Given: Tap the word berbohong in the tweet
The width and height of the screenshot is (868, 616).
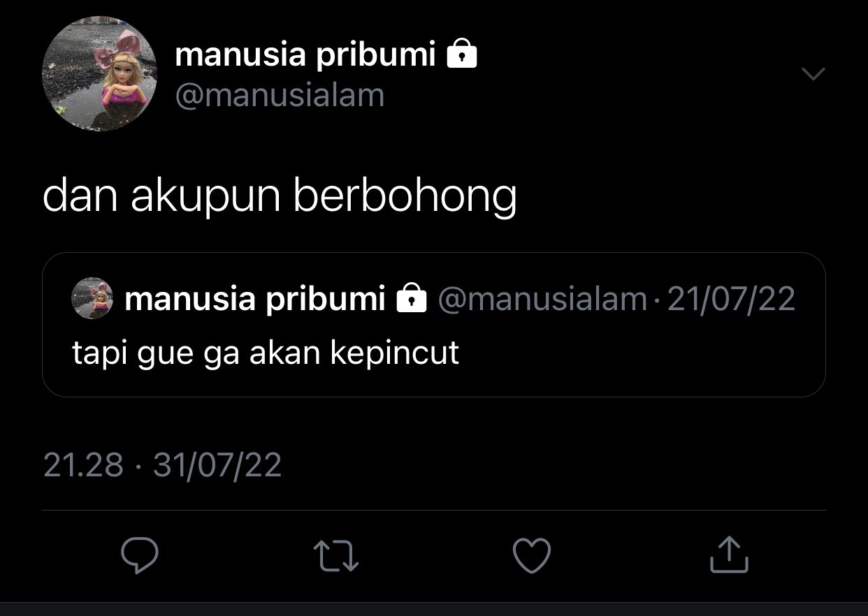Looking at the screenshot, I should pyautogui.click(x=405, y=197).
